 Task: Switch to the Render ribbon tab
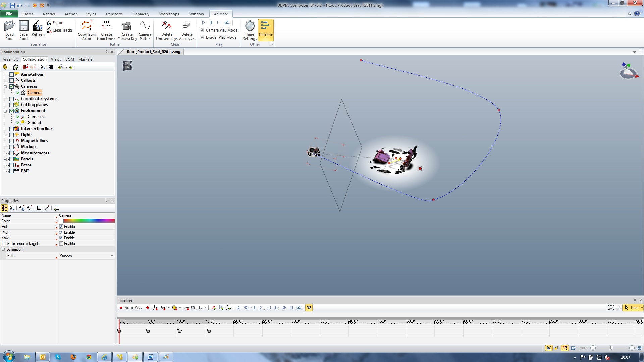click(49, 14)
